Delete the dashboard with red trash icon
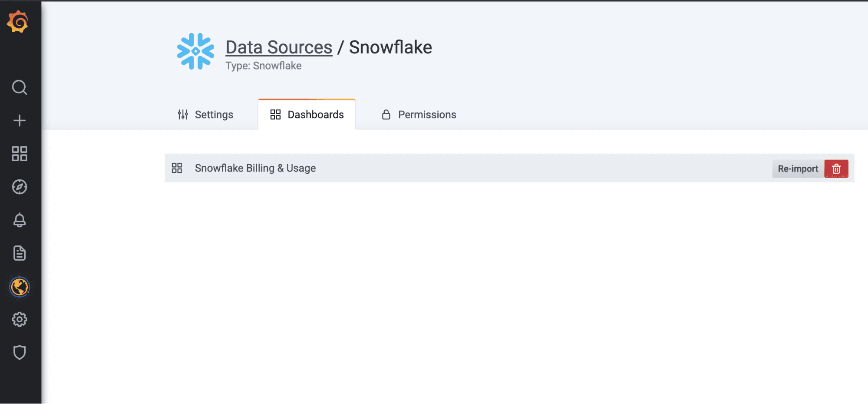868x404 pixels. [836, 169]
